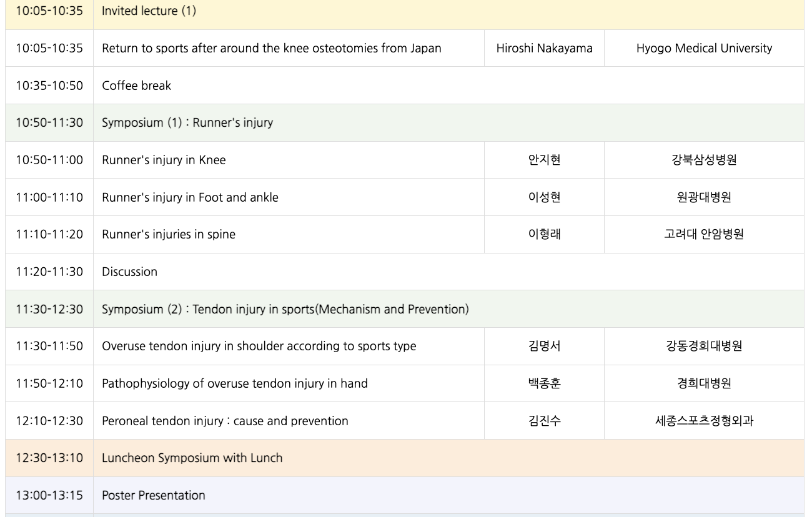Viewport: 812px width, 517px height.
Task: Click the Invited lecture (1) header row
Action: 149,11
